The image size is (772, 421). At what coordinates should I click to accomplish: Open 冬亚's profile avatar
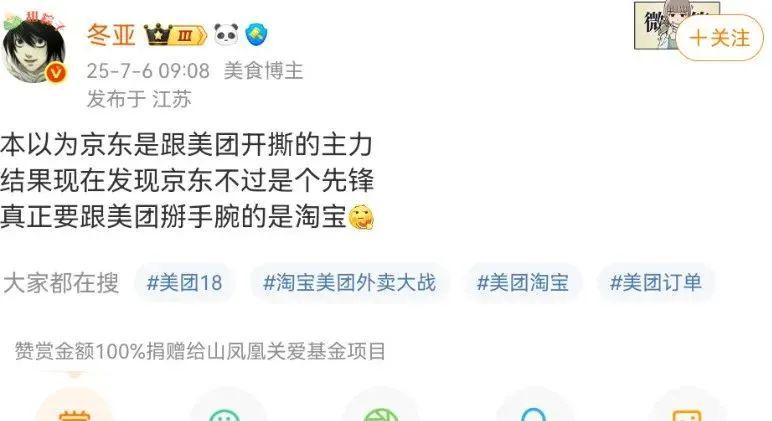(33, 48)
